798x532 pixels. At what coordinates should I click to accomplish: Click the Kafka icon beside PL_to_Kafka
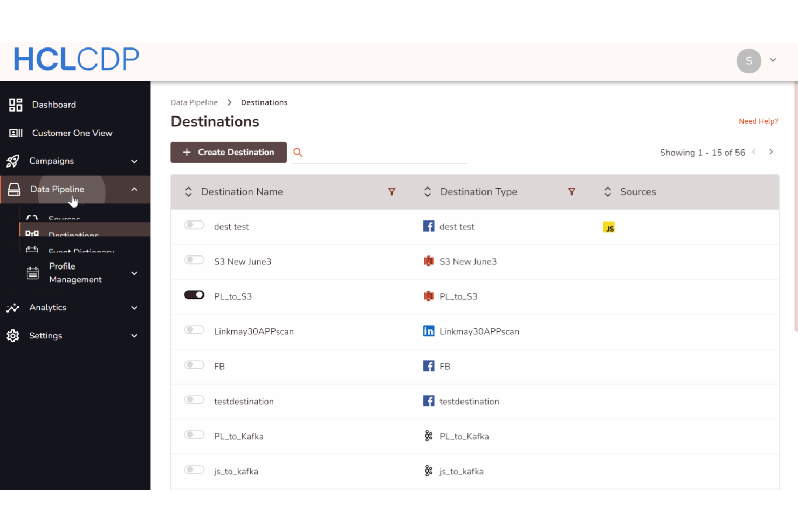pos(428,436)
